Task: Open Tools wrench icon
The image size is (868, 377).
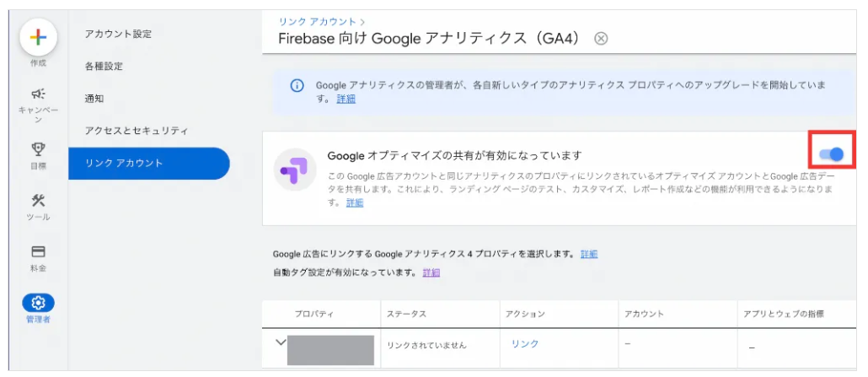Action: coord(38,201)
